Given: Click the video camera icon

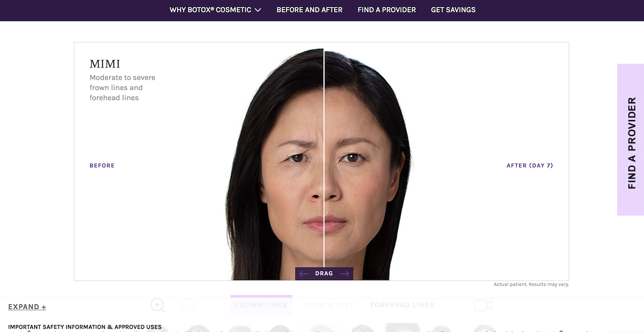Looking at the screenshot, I should (x=483, y=305).
